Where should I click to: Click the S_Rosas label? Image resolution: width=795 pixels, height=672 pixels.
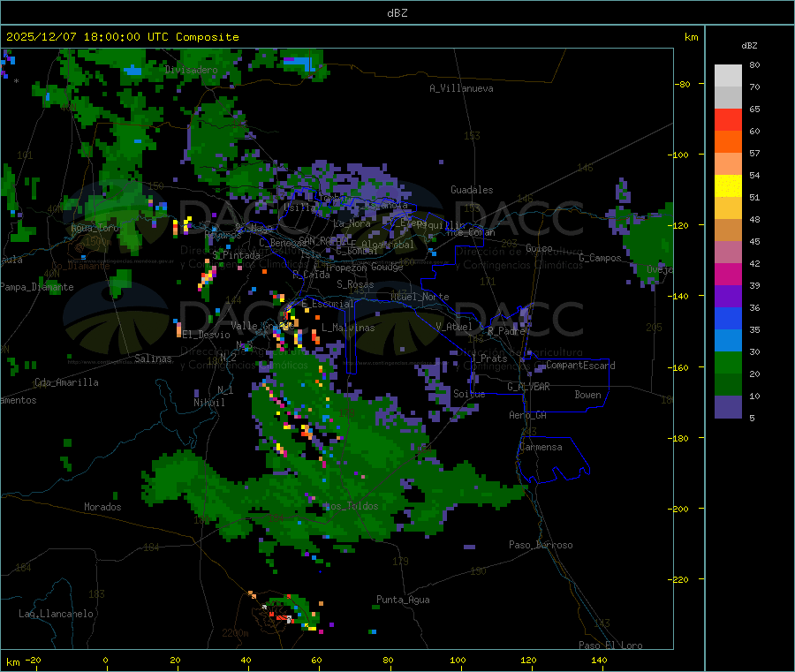click(x=355, y=285)
